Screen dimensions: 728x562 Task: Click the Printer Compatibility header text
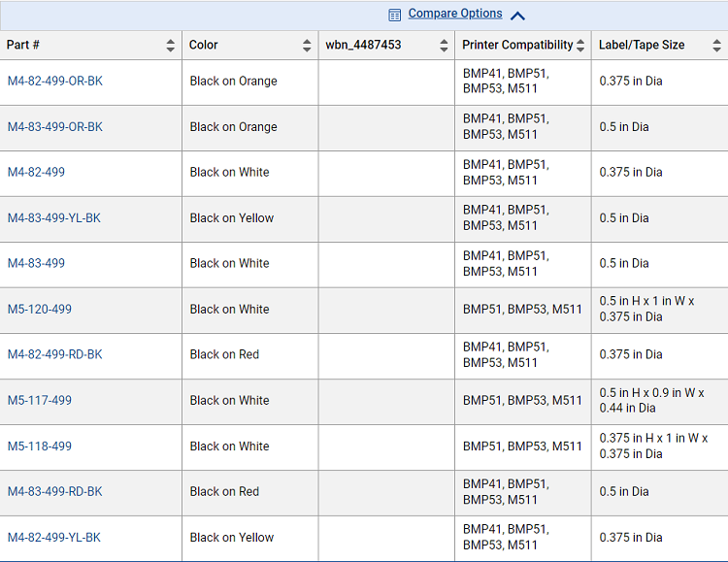pos(517,45)
